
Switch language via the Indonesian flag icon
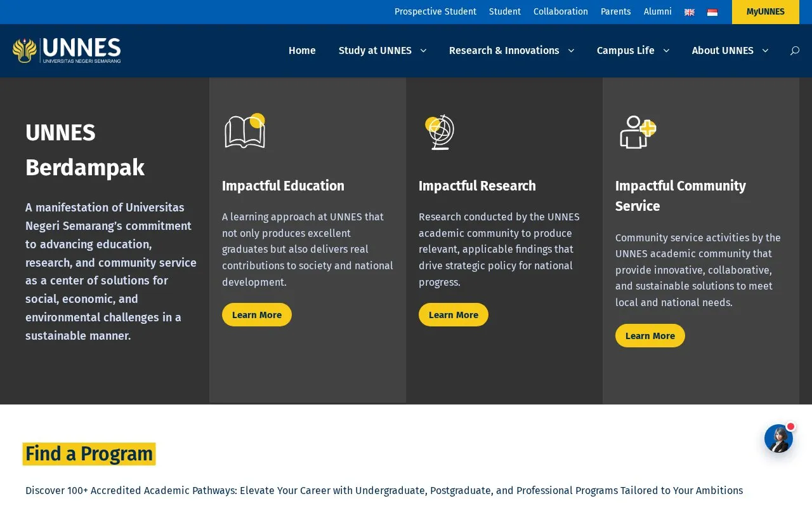coord(712,12)
